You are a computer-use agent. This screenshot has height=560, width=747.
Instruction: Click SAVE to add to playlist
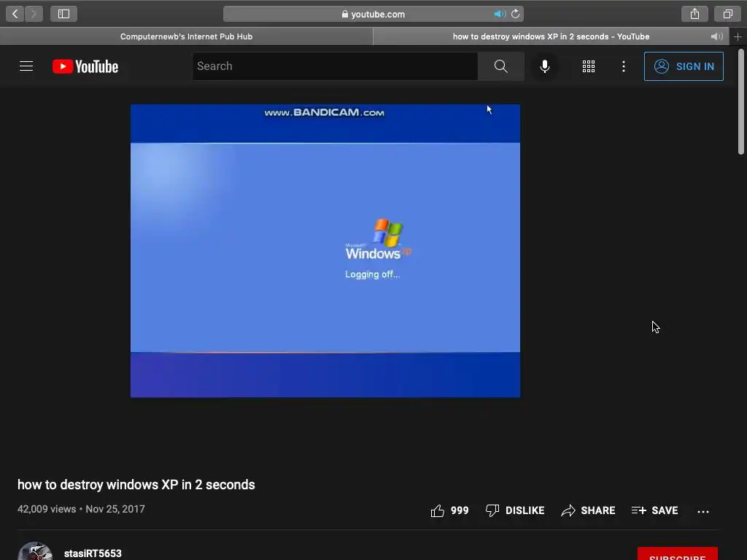[x=654, y=510]
